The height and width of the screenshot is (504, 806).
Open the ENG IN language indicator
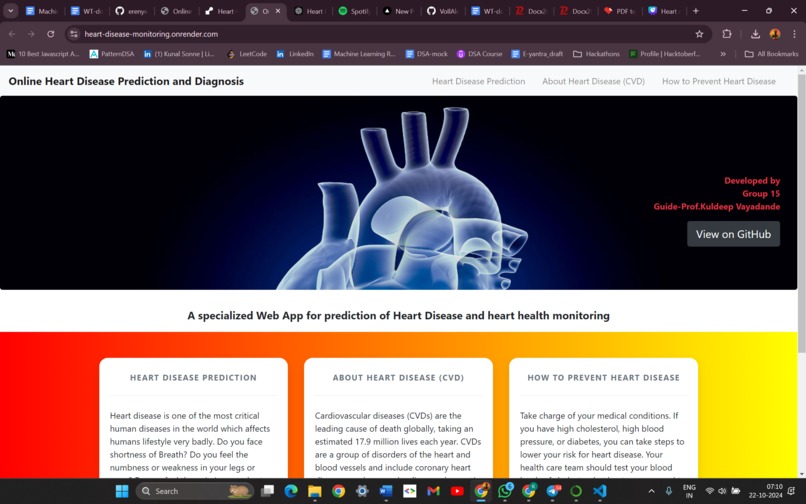pyautogui.click(x=689, y=491)
